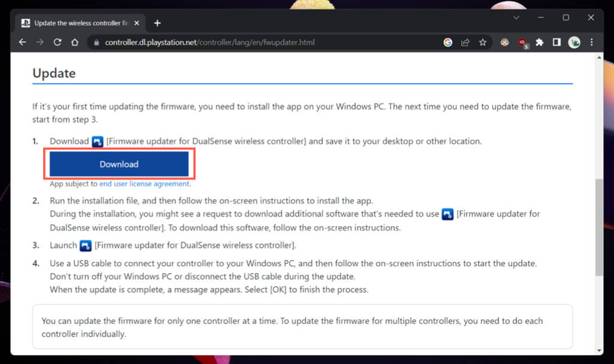Open the Chrome three-dot menu
614x364 pixels.
pos(592,43)
